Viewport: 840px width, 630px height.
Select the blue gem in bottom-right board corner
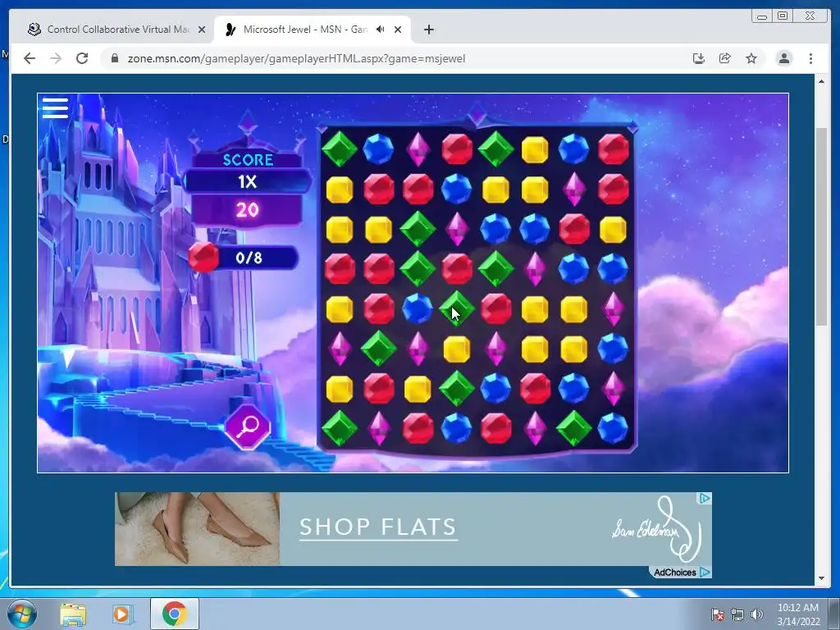click(x=613, y=428)
